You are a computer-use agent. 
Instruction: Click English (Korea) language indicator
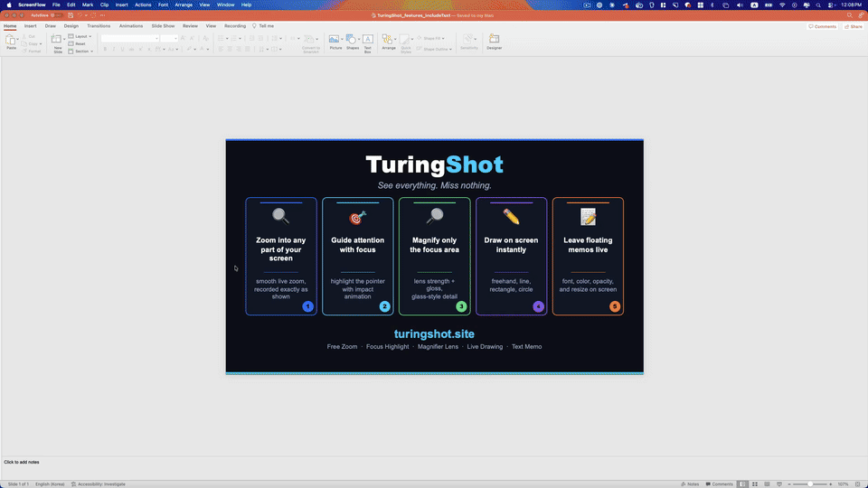(50, 484)
